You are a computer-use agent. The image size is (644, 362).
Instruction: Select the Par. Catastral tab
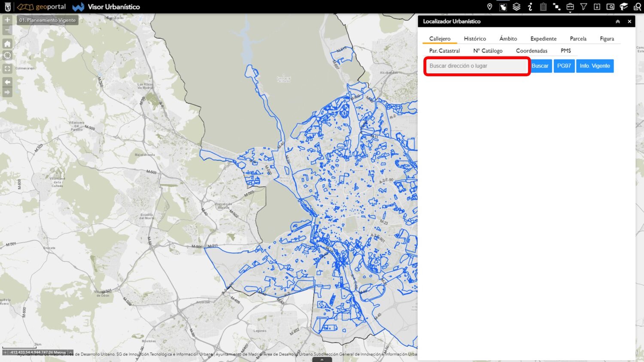(x=444, y=51)
